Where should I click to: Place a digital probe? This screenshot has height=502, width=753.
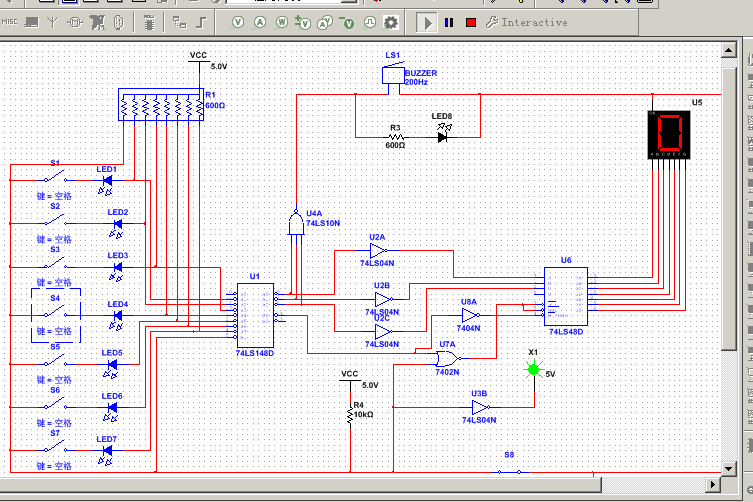point(370,22)
